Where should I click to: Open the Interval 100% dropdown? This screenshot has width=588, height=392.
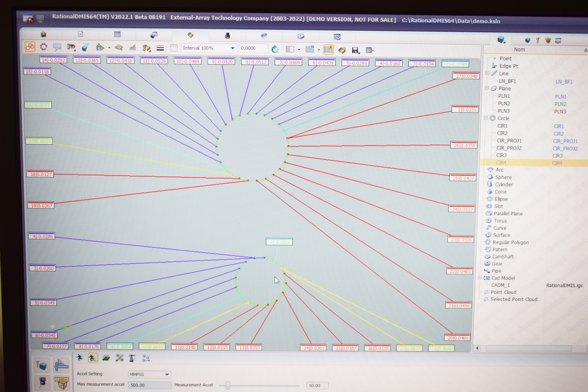(x=232, y=48)
